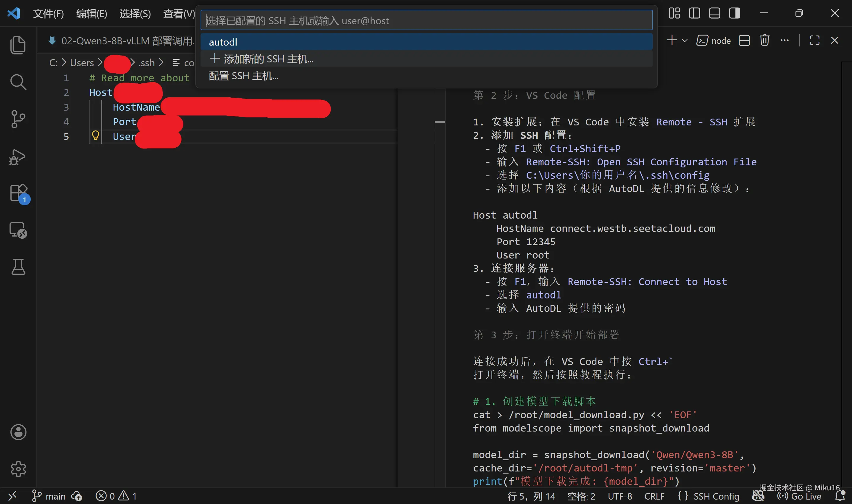Focus the SSH host input field
The width and height of the screenshot is (852, 504).
click(426, 20)
